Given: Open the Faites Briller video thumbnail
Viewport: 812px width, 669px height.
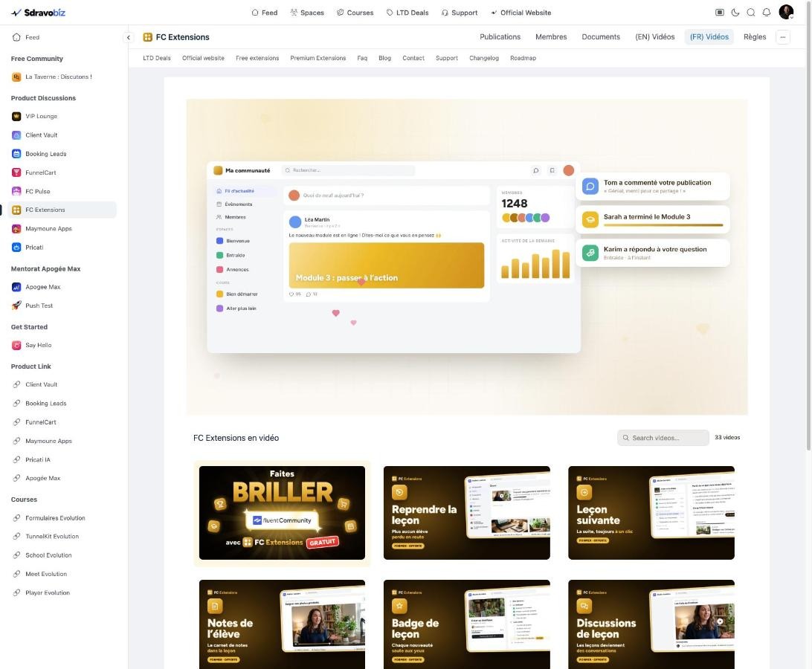Looking at the screenshot, I should tap(283, 513).
